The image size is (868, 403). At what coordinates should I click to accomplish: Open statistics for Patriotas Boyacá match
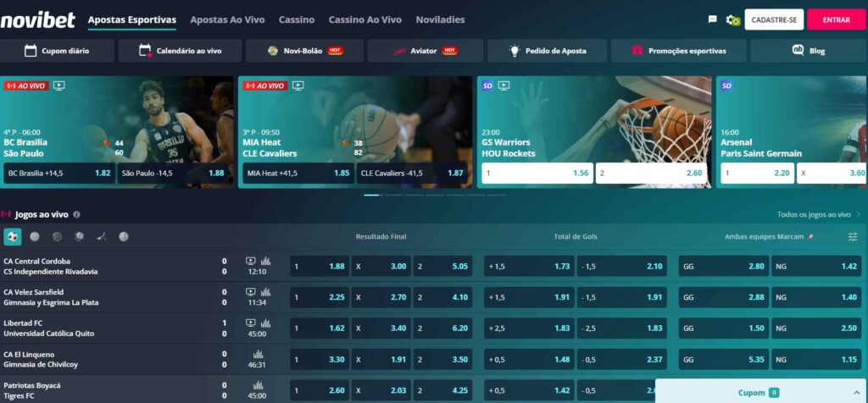(258, 385)
